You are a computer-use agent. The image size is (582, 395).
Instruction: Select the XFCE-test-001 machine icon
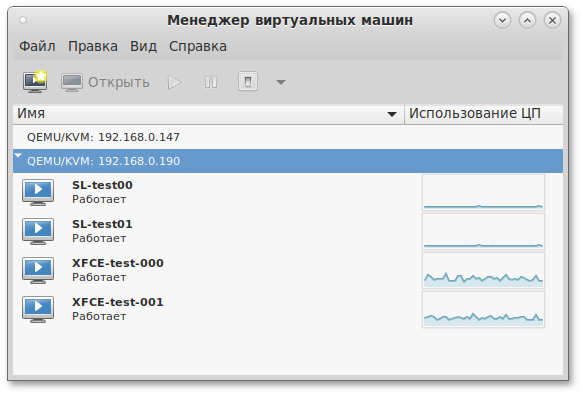[x=38, y=309]
